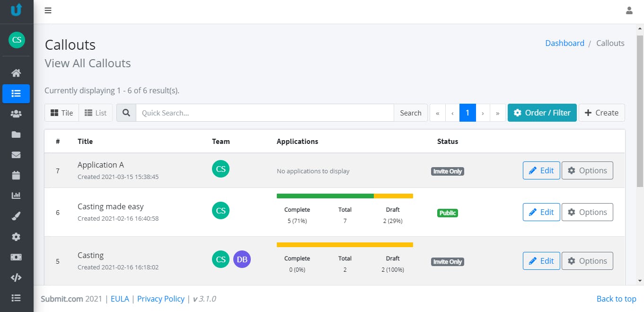The width and height of the screenshot is (644, 312).
Task: Open the users group icon in sidebar
Action: [x=16, y=114]
